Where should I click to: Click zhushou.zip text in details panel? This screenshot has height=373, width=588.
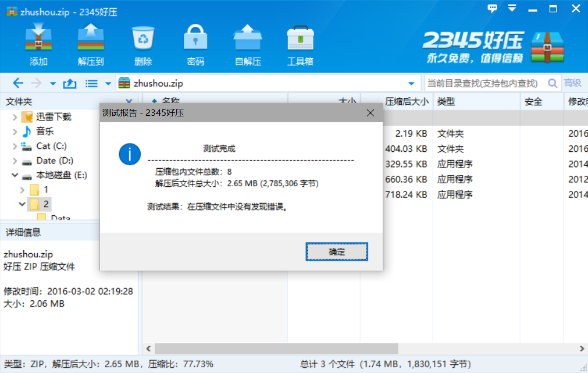click(x=28, y=254)
